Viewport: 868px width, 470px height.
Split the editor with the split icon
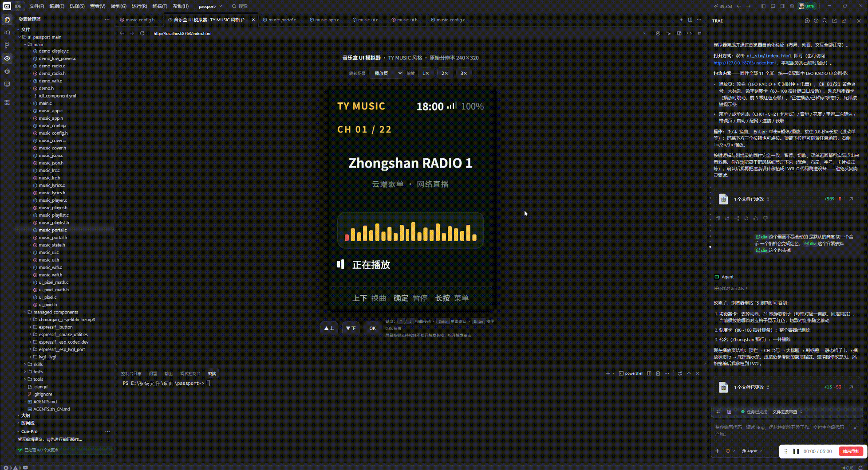pyautogui.click(x=690, y=20)
